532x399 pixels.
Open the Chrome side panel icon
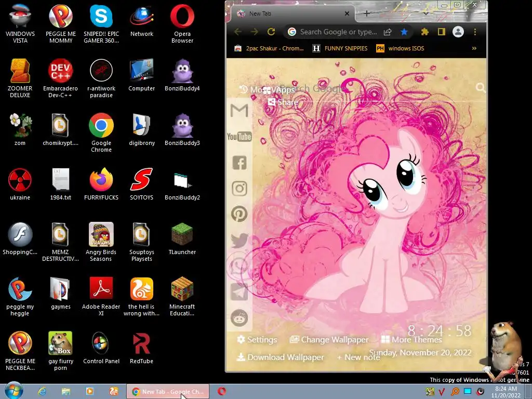coord(441,32)
